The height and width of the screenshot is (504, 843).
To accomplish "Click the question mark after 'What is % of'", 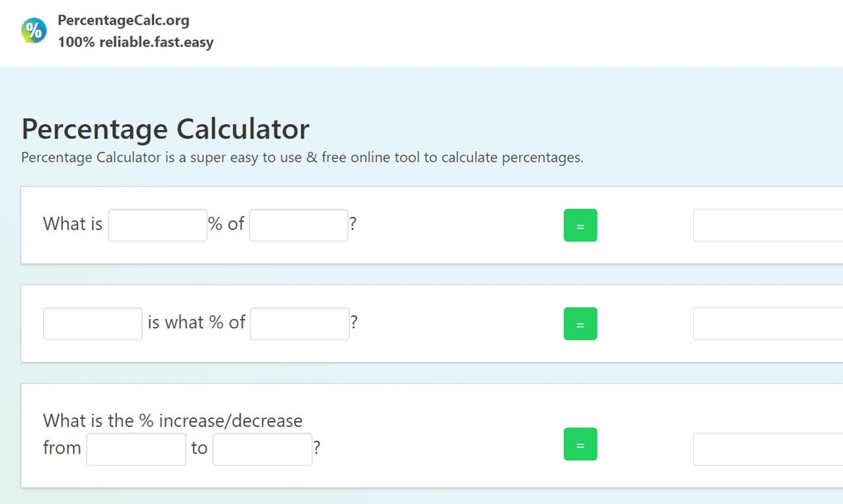I will point(352,224).
